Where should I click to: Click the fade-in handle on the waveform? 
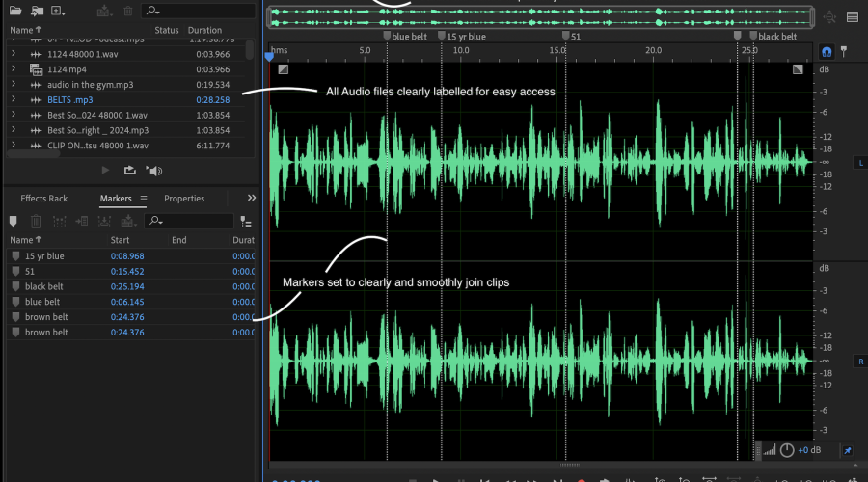[x=283, y=69]
